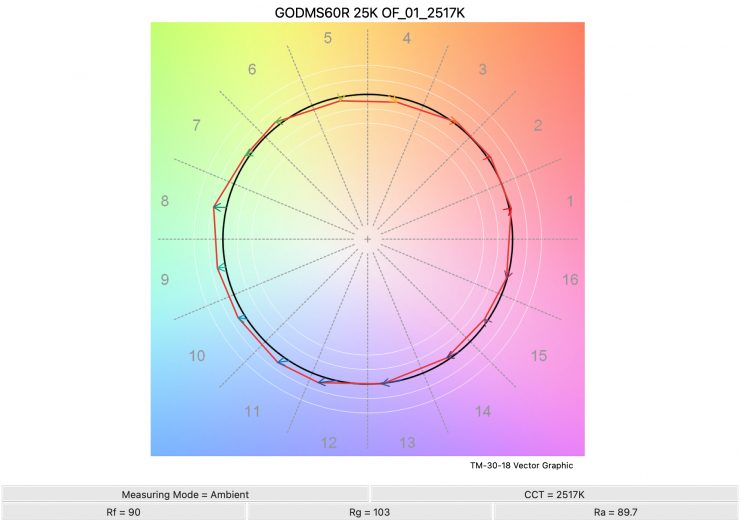Click the Ra = 89.7 cell
740x521 pixels.
click(x=616, y=511)
